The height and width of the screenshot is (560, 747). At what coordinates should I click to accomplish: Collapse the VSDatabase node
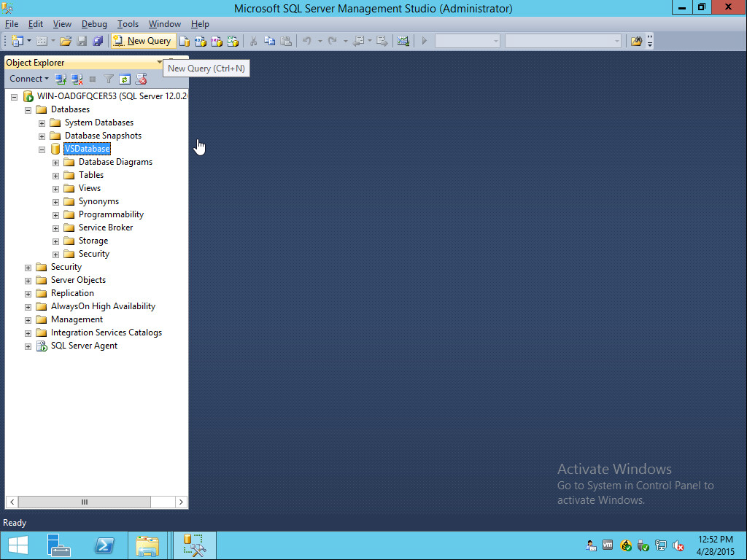click(x=42, y=149)
